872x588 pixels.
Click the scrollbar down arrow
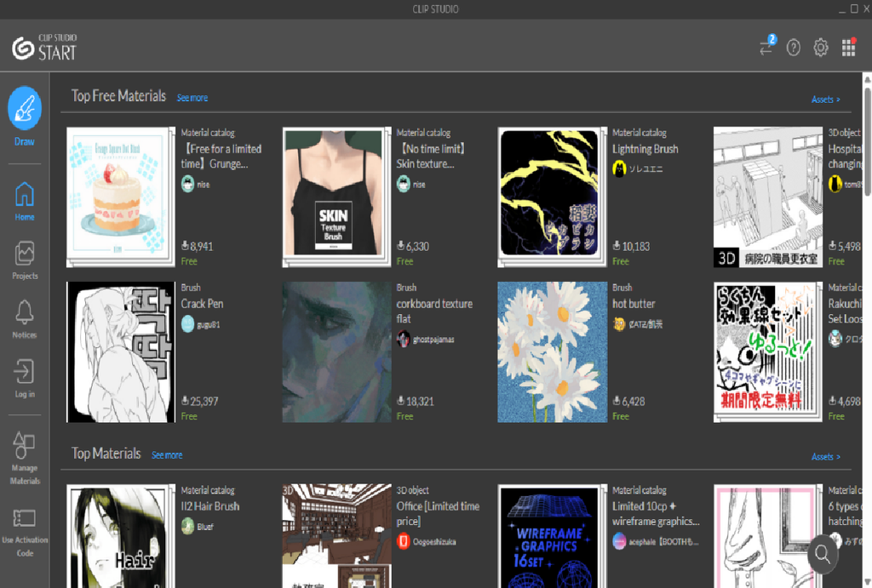[868, 582]
